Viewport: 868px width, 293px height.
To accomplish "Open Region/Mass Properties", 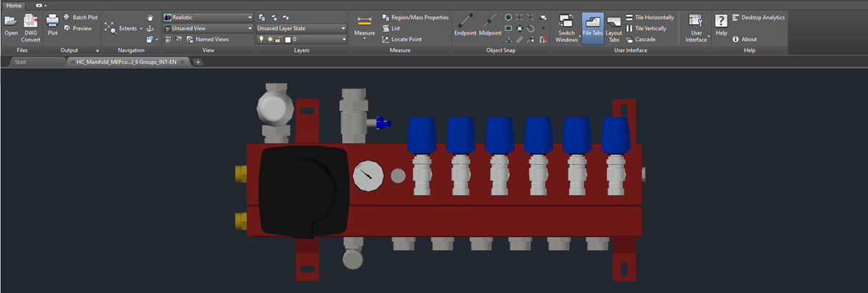I will pyautogui.click(x=415, y=17).
